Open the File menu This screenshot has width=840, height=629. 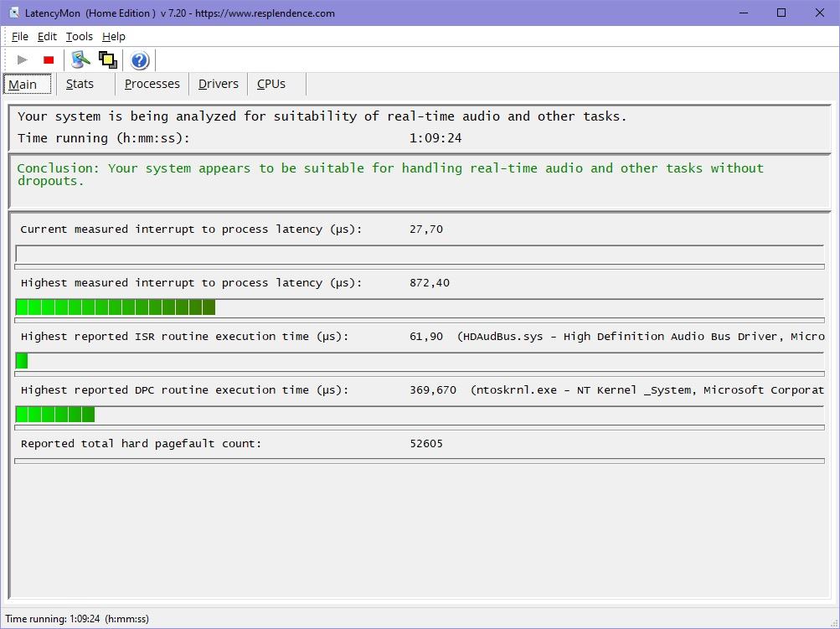click(20, 36)
